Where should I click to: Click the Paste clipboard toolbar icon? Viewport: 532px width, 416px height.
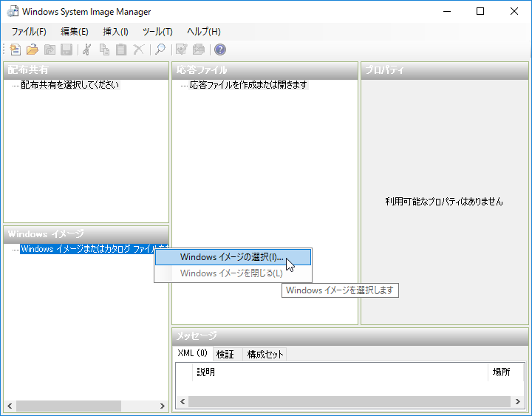pyautogui.click(x=121, y=50)
